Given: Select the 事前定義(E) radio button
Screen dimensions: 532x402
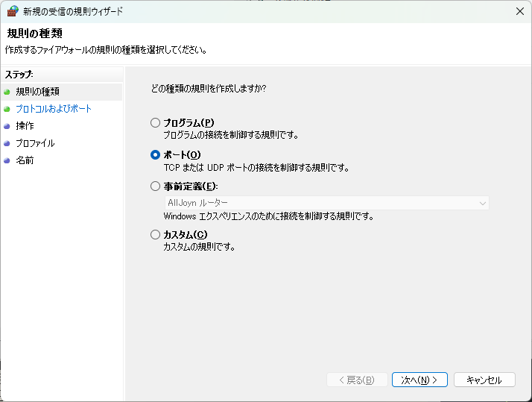Looking at the screenshot, I should pos(155,186).
